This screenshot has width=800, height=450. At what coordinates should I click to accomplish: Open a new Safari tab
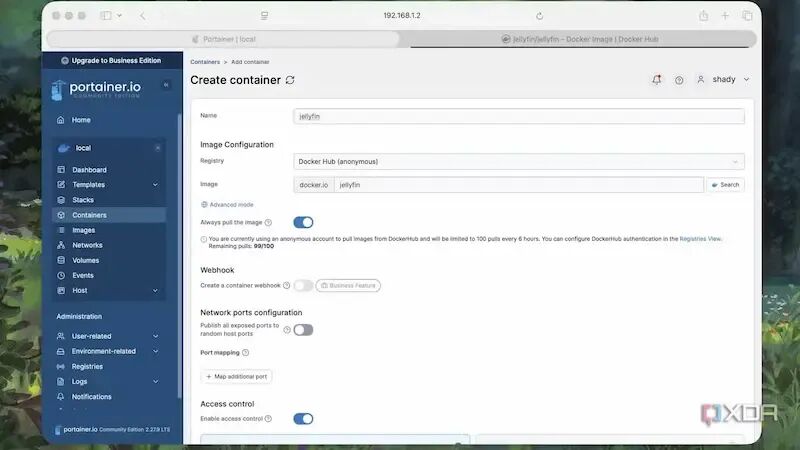click(725, 16)
